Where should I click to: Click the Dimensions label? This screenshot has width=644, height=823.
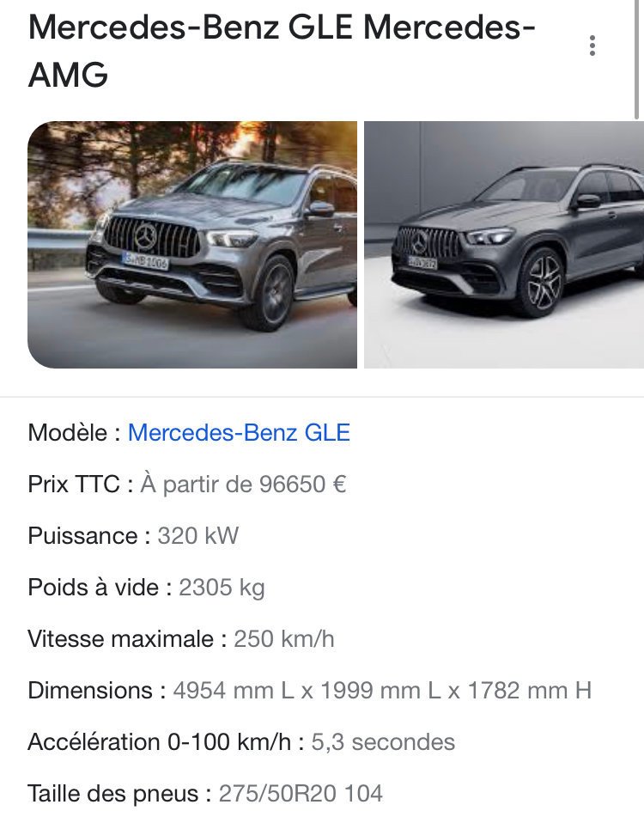click(96, 691)
